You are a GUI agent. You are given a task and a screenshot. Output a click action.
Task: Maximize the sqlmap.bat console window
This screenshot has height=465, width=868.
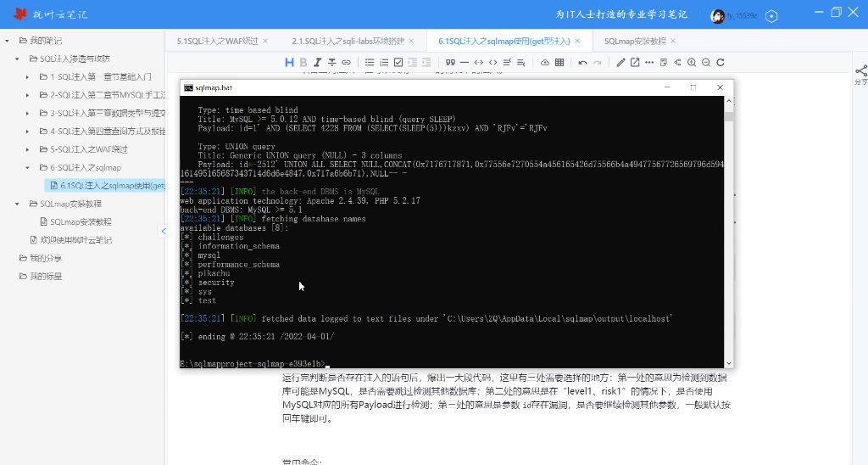tap(693, 87)
